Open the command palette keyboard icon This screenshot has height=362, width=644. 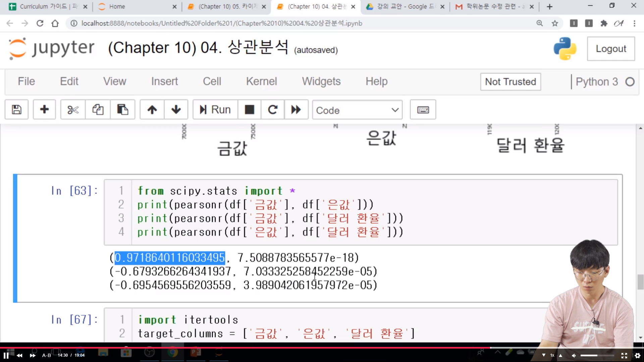tap(423, 110)
